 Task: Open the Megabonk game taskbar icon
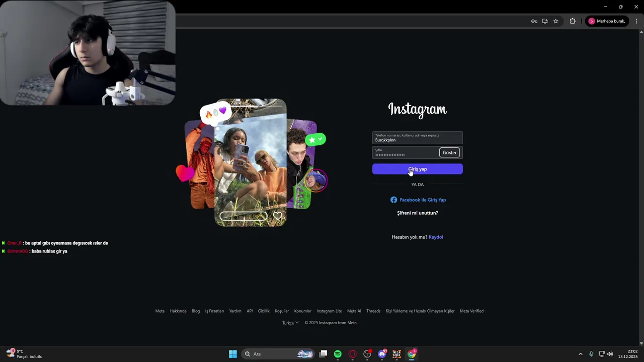click(x=396, y=354)
